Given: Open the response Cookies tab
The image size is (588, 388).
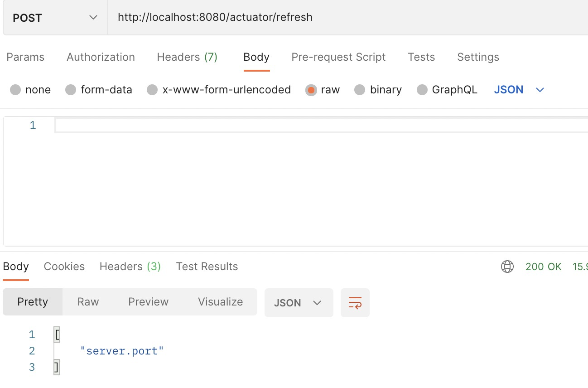Looking at the screenshot, I should click(64, 267).
